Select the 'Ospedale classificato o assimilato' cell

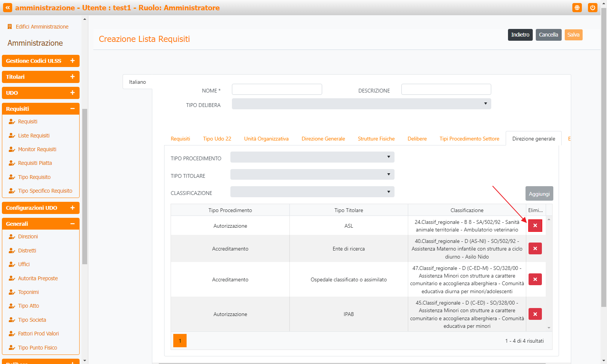point(349,279)
